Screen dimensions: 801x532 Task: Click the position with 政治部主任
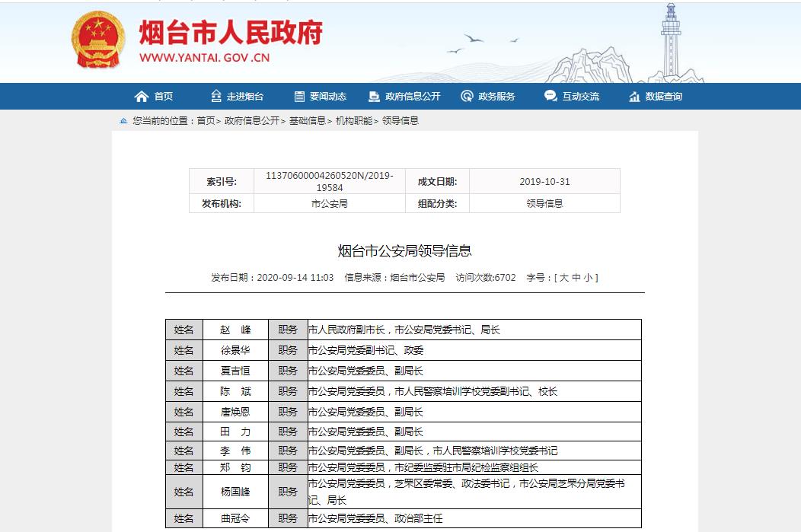[x=375, y=519]
